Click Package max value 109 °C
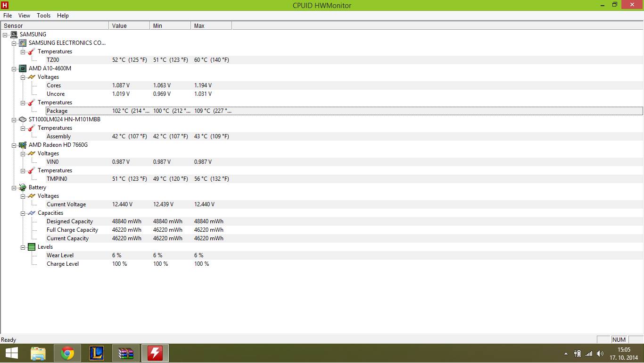Viewport: 644px width, 363px height. 213,111
